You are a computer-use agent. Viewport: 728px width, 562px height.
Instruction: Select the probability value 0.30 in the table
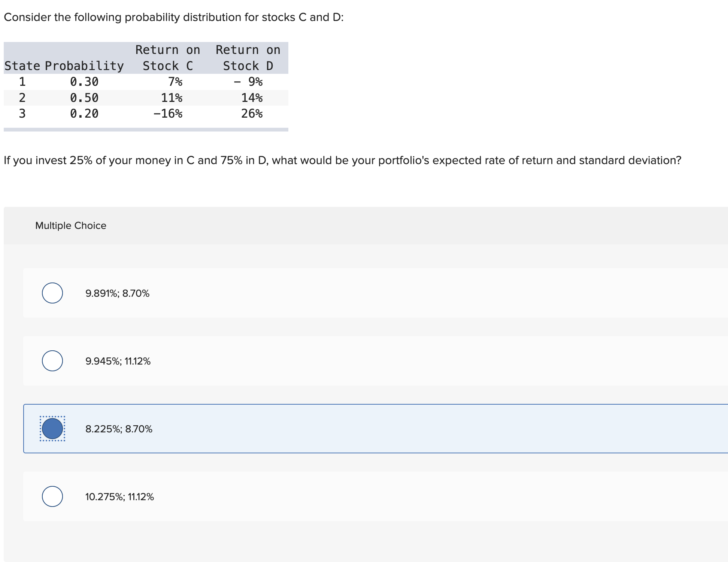coord(84,82)
